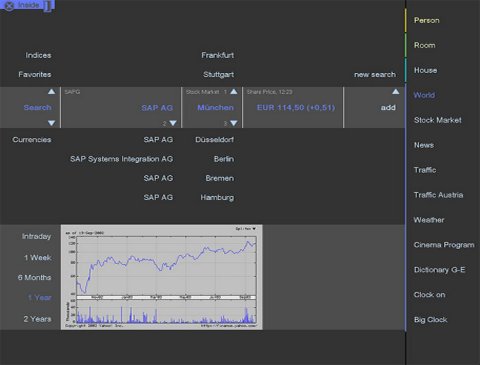Click the up arrow above add
The image size is (480, 365).
(x=395, y=91)
